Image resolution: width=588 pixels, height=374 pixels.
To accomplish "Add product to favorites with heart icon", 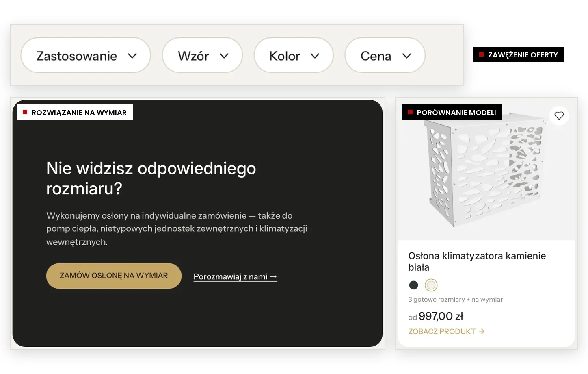I will [559, 115].
